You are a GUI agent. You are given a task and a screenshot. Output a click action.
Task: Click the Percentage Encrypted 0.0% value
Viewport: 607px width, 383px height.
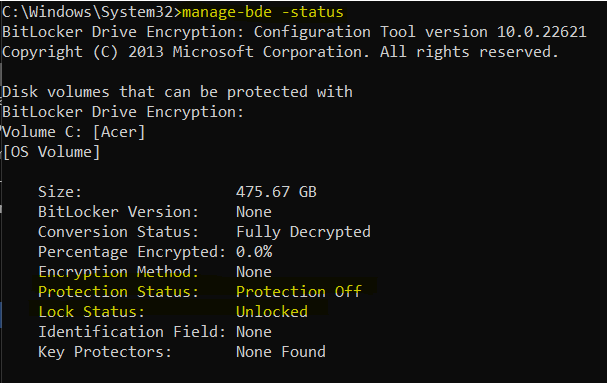[x=254, y=252]
